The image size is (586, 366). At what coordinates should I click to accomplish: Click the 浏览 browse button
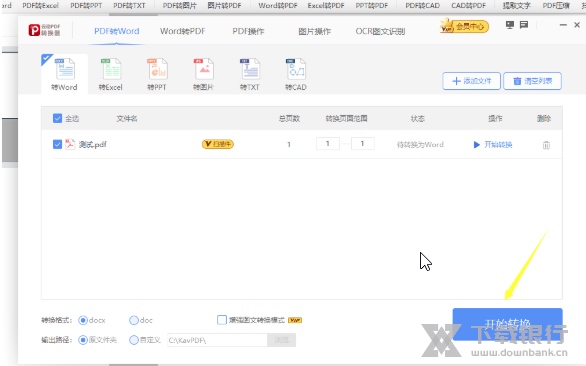click(x=281, y=340)
